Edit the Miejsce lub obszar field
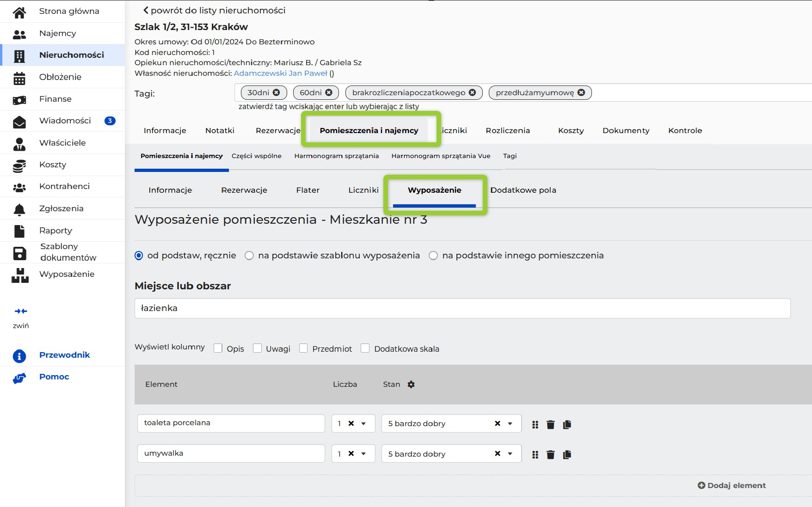Image resolution: width=812 pixels, height=507 pixels. (462, 308)
